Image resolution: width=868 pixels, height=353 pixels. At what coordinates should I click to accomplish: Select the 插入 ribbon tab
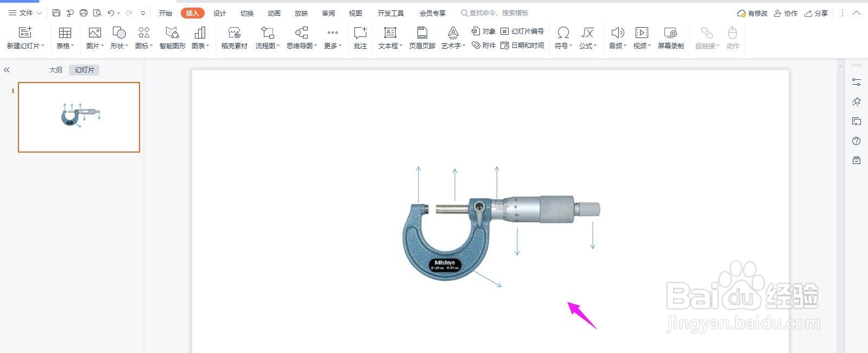point(193,13)
